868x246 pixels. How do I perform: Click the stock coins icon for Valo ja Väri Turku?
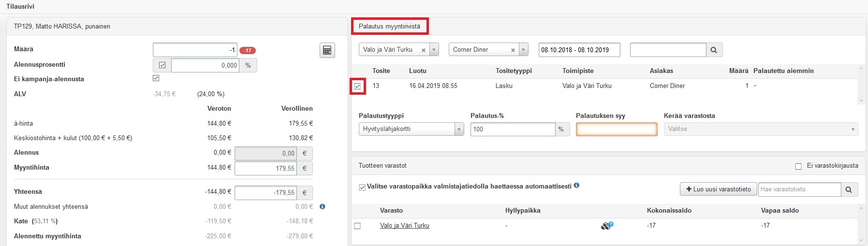(606, 226)
